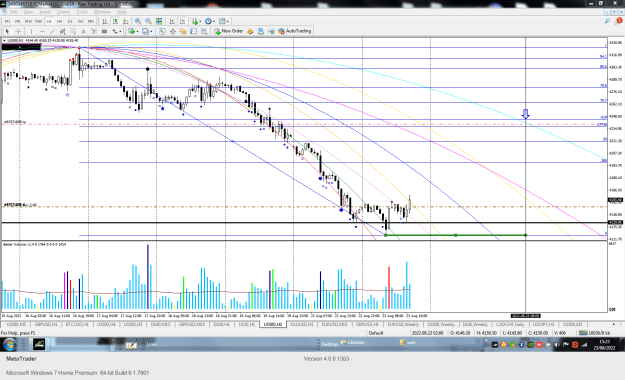Select the Fibonacci retracement tool

pyautogui.click(x=73, y=31)
